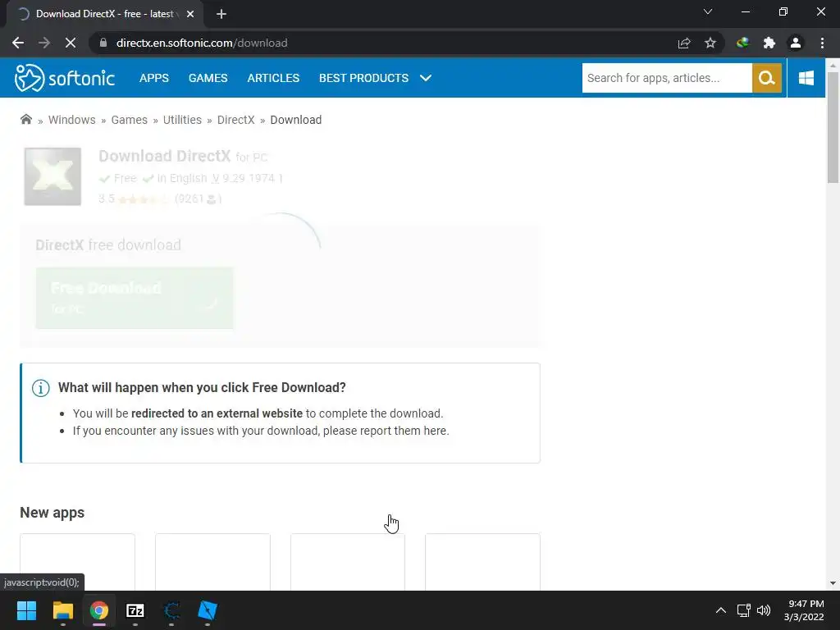Screen dimensions: 840x630
Task: Click the browser address bar URL
Action: (202, 43)
